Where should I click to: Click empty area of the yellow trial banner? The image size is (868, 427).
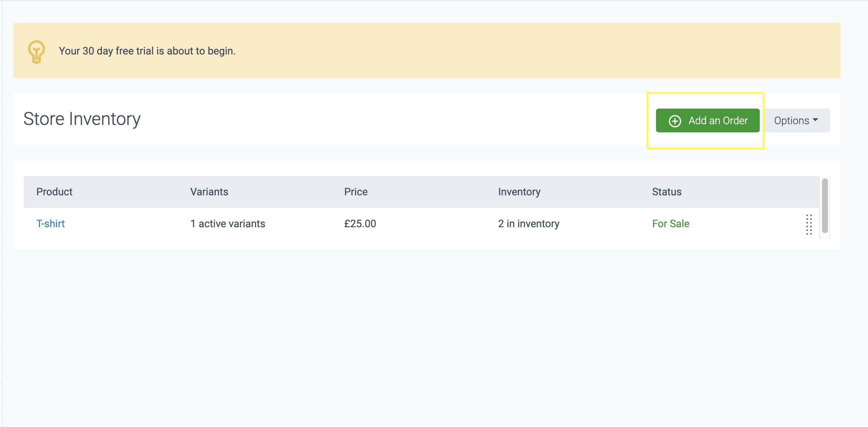[x=519, y=51]
